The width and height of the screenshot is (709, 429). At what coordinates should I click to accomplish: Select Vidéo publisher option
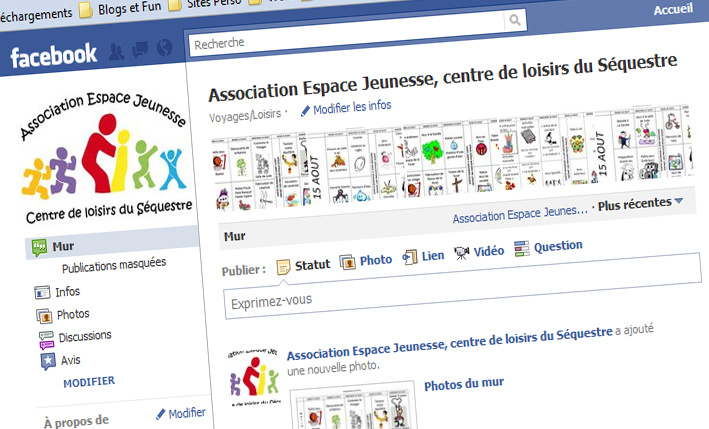[488, 251]
